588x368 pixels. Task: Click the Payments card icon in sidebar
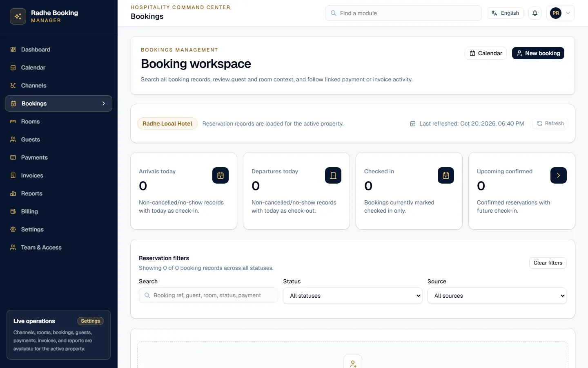pos(13,157)
